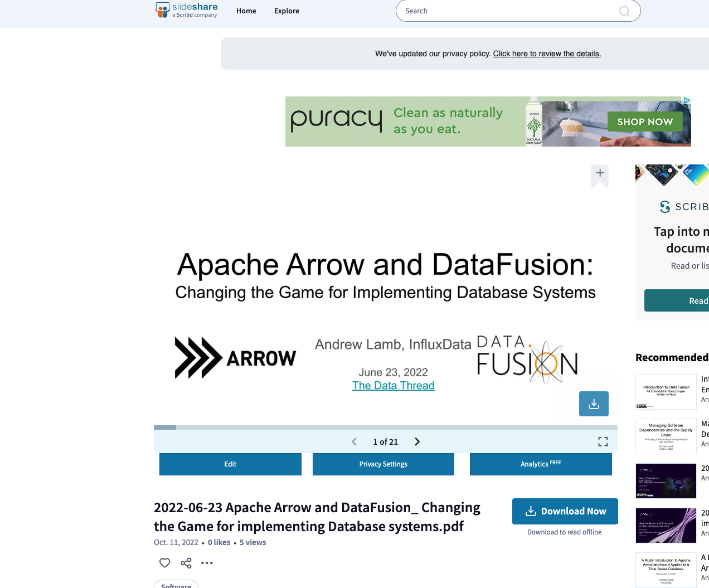Click the Software category tag
The image size is (709, 588).
(x=176, y=585)
